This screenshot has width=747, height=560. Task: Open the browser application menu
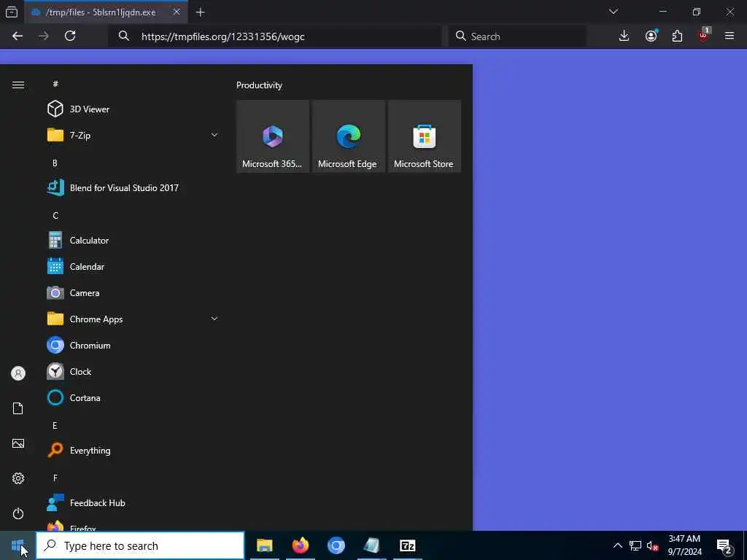point(729,36)
